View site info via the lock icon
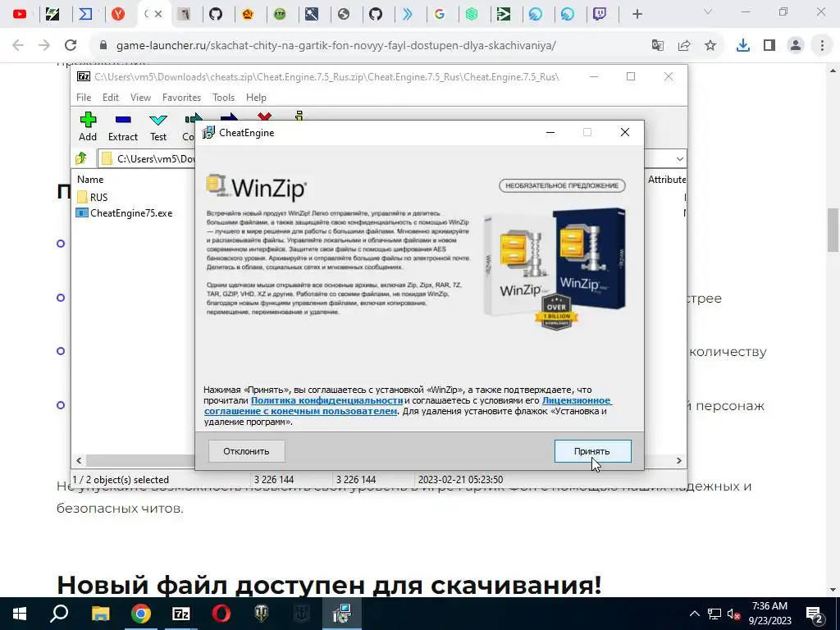This screenshot has height=630, width=840. coord(103,45)
